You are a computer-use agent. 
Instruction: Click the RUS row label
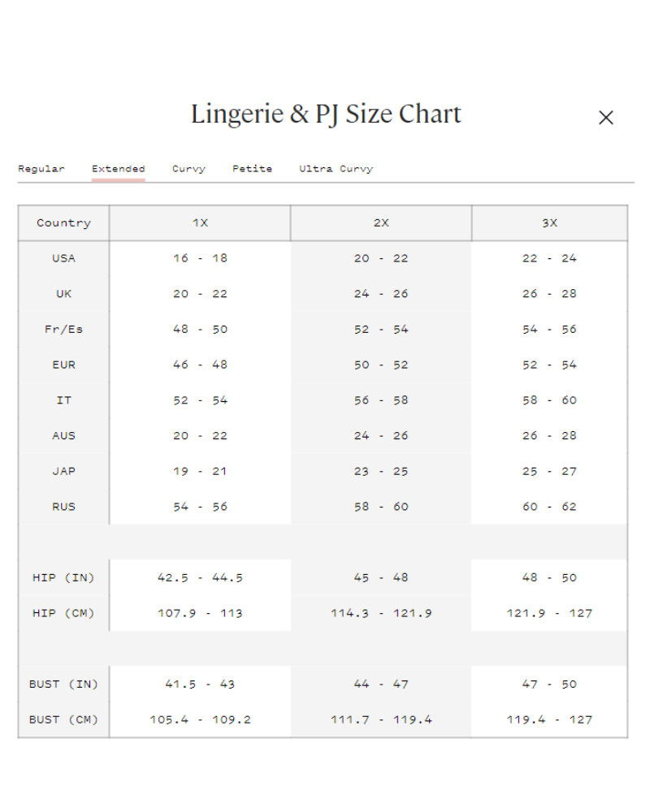[x=63, y=507]
